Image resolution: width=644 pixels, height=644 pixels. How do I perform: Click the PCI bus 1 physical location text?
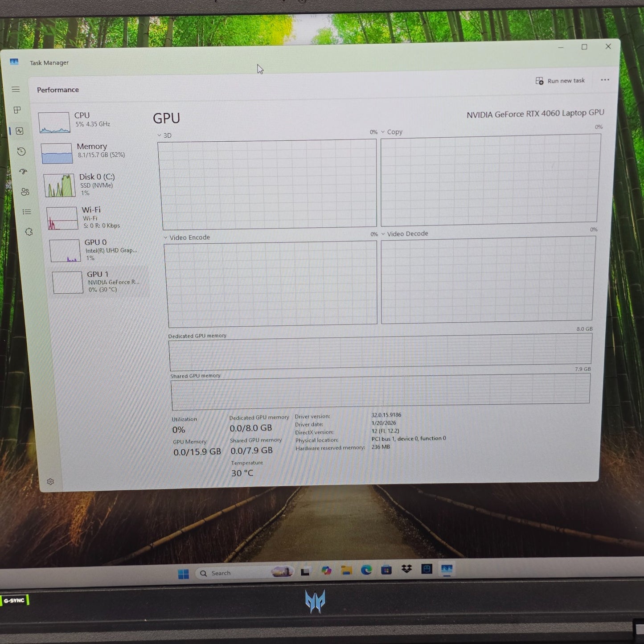(409, 439)
